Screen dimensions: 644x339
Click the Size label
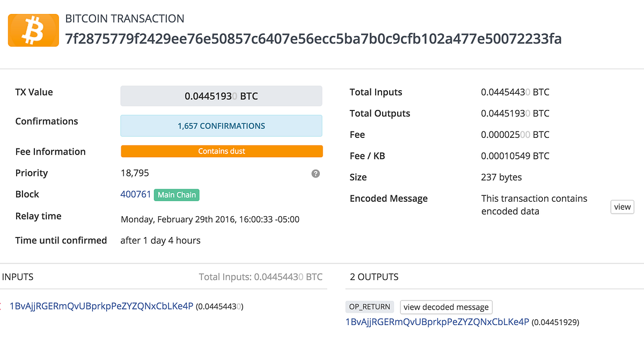358,177
